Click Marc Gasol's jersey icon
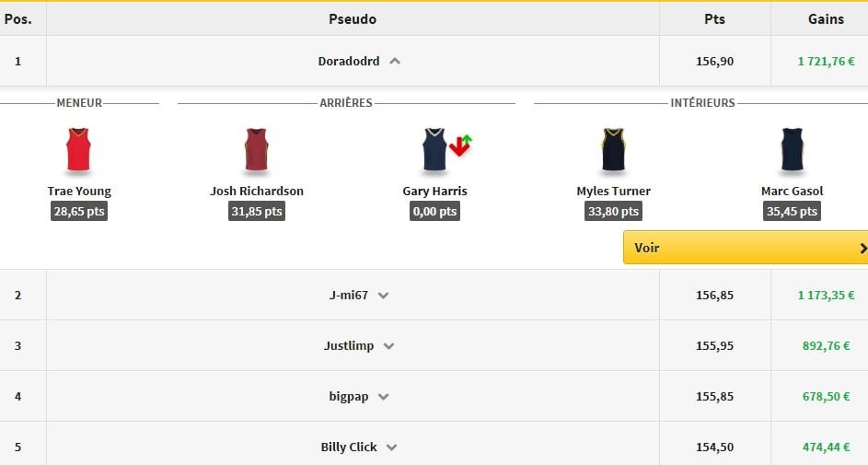 (x=792, y=149)
